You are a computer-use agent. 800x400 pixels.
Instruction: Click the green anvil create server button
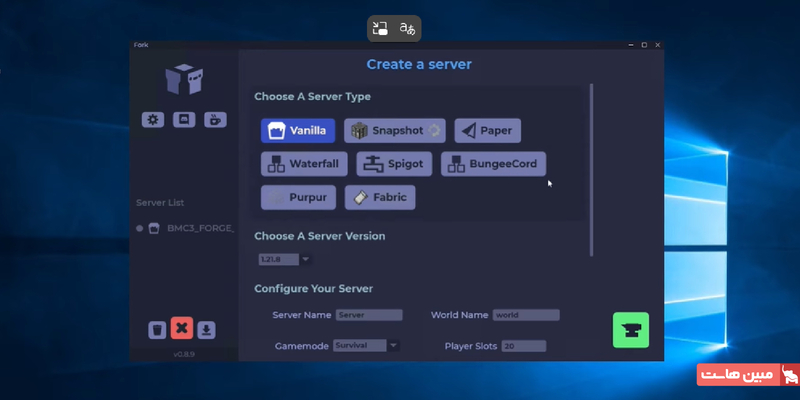[x=631, y=330]
